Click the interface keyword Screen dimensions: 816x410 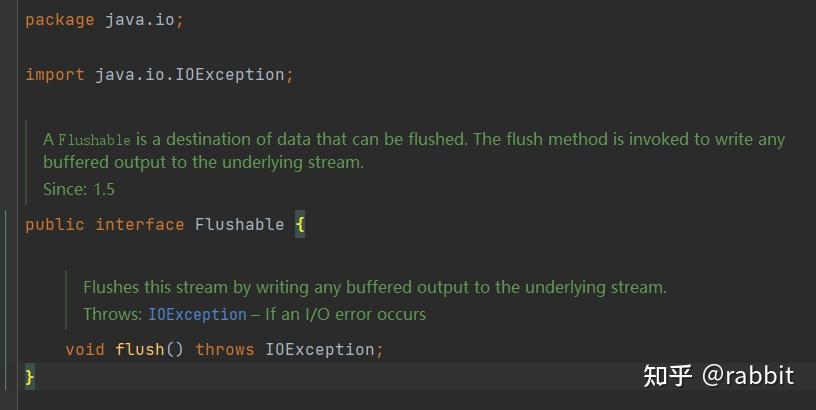(x=139, y=225)
